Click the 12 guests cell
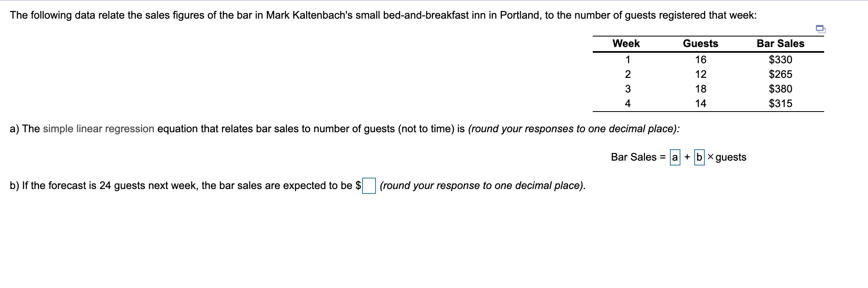 (700, 74)
